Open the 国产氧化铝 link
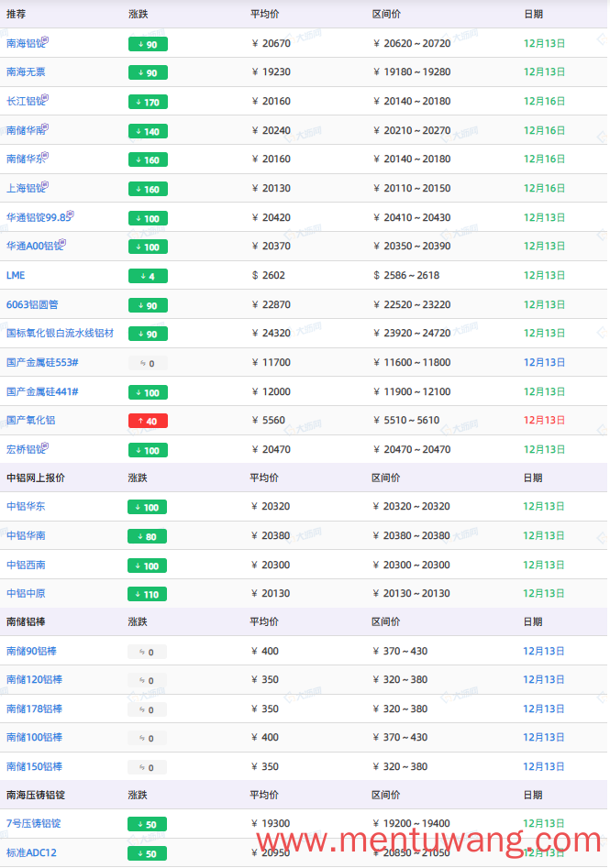The image size is (610, 868). point(30,420)
